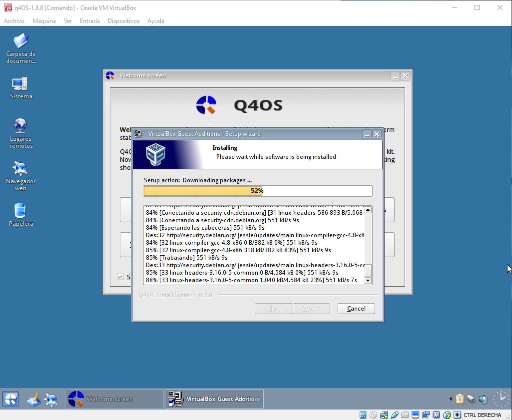512x420 pixels.
Task: Click the VirtualBox recording status icon
Action: (426, 415)
